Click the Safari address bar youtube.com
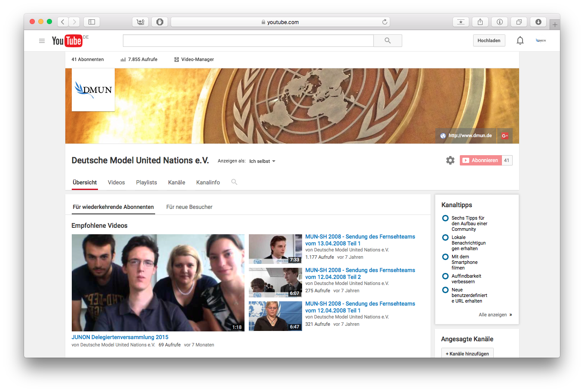Screen dimensions: 584x392 pyautogui.click(x=280, y=22)
